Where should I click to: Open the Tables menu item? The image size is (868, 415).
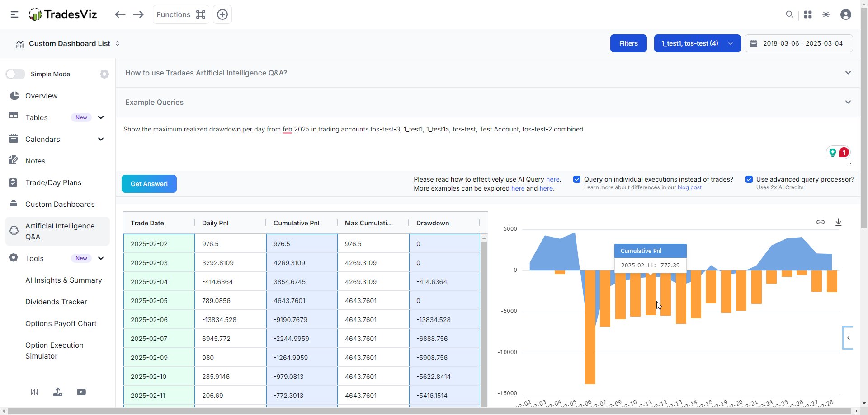click(37, 117)
